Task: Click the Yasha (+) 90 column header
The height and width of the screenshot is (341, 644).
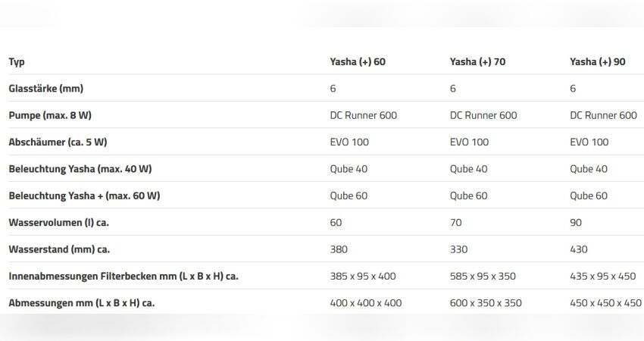Action: [x=597, y=61]
